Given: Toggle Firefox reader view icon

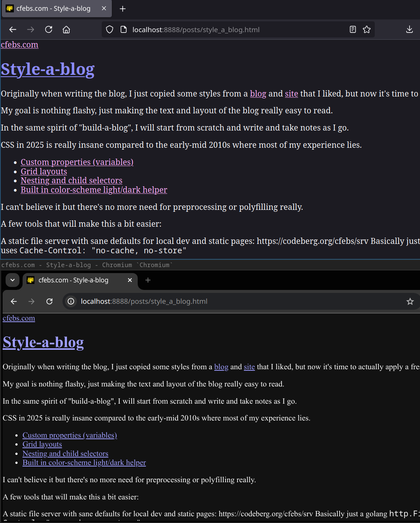Looking at the screenshot, I should coord(353,30).
